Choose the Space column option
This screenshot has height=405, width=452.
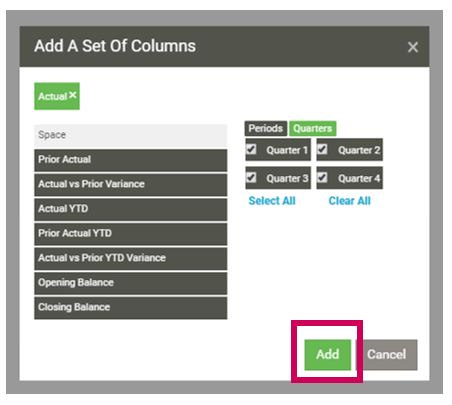[x=131, y=136]
